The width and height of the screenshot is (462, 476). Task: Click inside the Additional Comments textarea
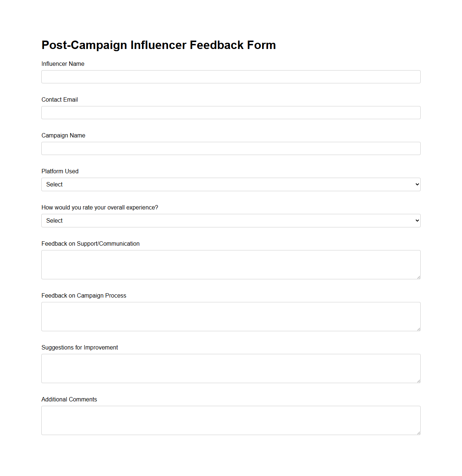pos(230,420)
